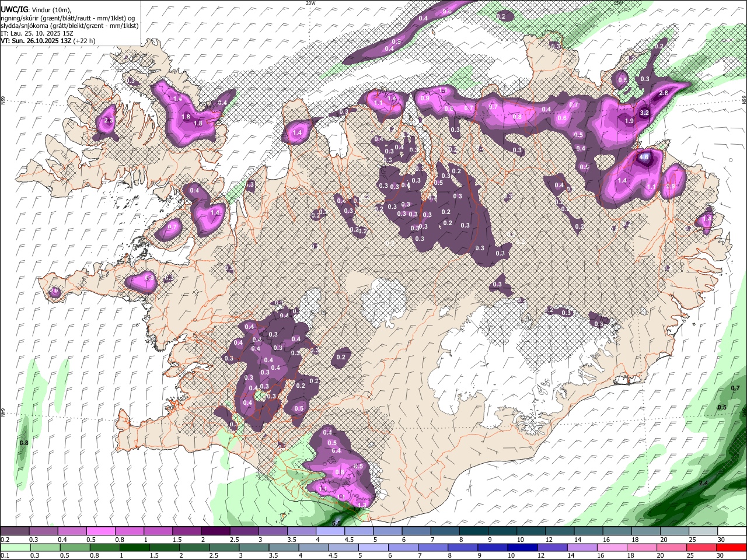Click the dark teal swatch between 8 and 9 in the top legend

coord(473,531)
